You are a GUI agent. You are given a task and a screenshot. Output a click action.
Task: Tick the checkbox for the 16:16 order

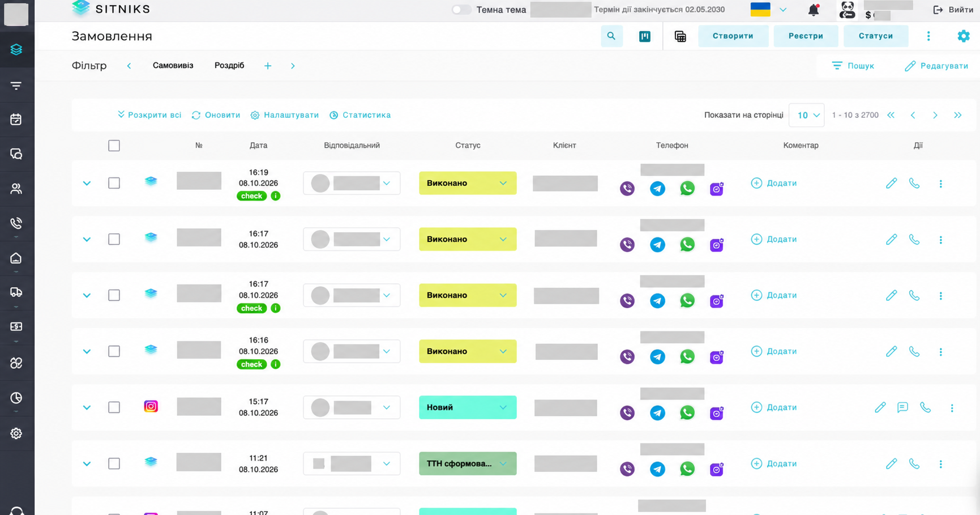(x=114, y=351)
